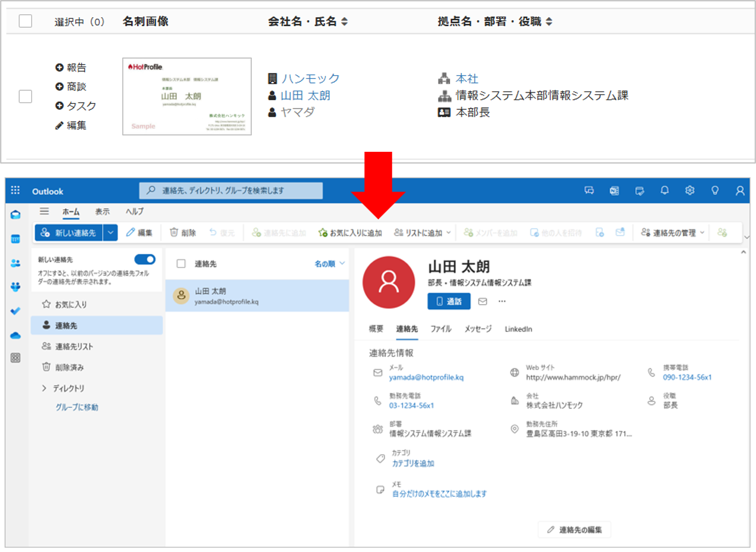
Task: Expand the ディレクトリ tree item
Action: [44, 388]
